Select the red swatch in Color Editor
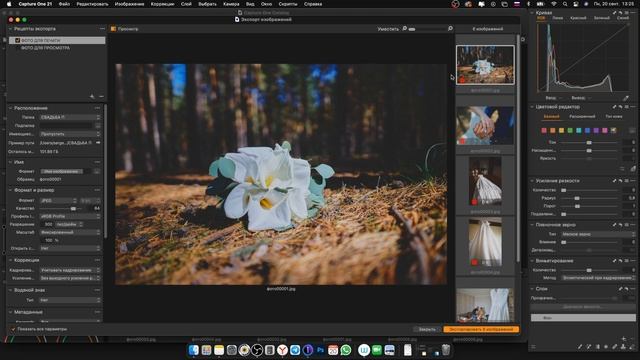The width and height of the screenshot is (640, 360). 544,131
